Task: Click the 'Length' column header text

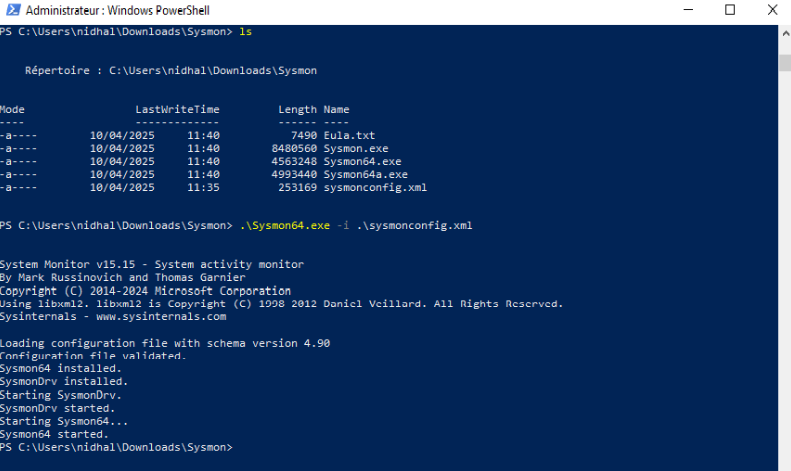Action: point(297,109)
